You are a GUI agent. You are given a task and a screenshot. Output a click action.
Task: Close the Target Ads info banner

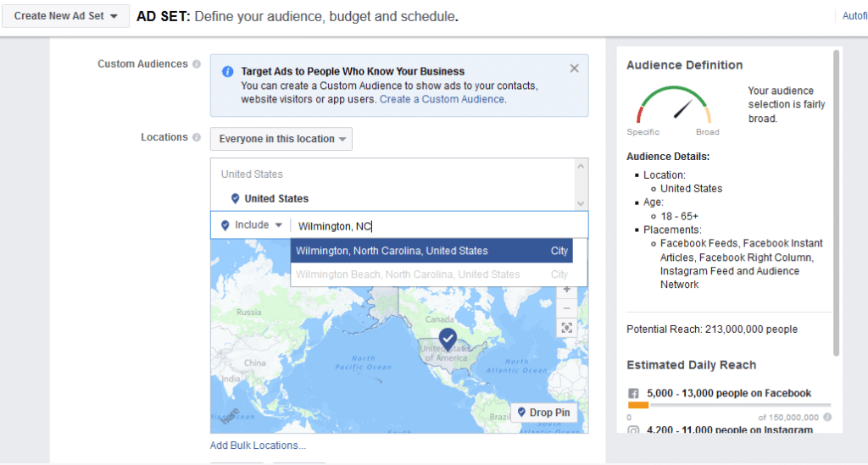pyautogui.click(x=574, y=69)
